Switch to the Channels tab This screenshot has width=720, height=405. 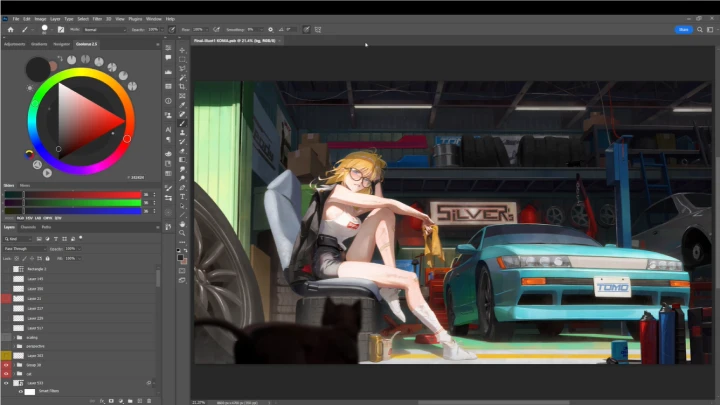click(x=28, y=227)
